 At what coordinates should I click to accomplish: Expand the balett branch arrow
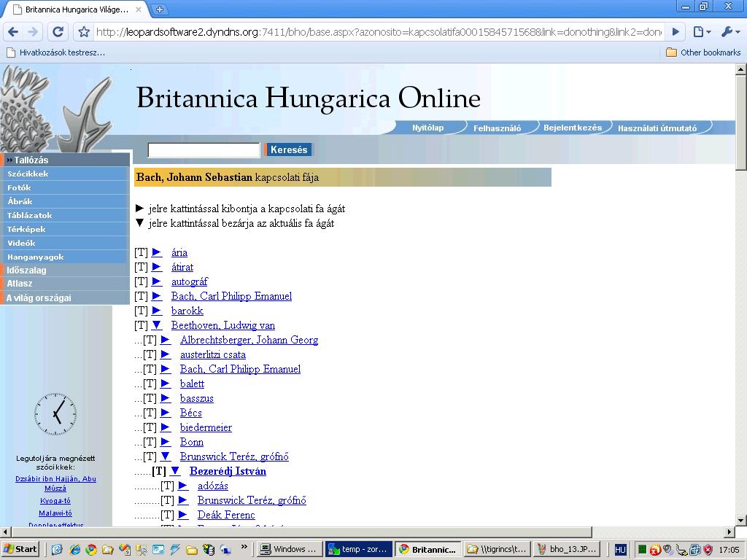tap(166, 384)
